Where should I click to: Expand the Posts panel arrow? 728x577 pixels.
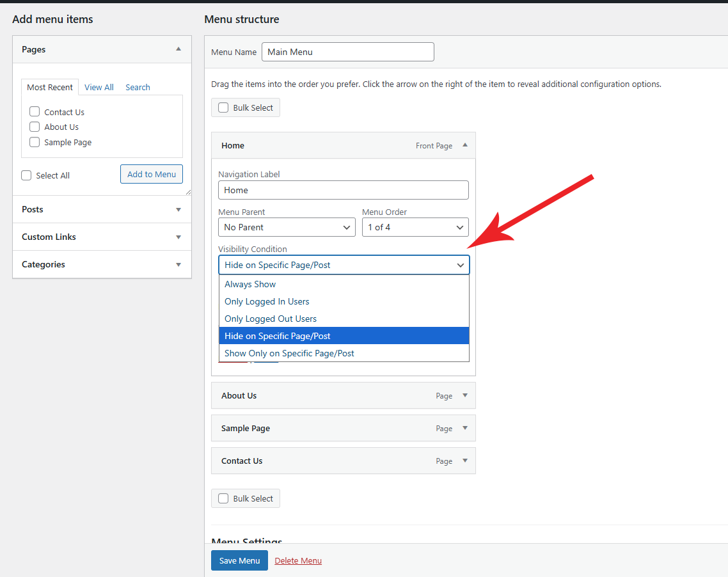178,209
